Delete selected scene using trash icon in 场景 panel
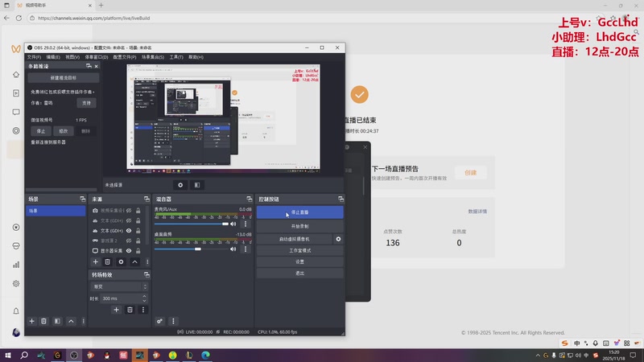The image size is (644, 362). click(x=43, y=321)
